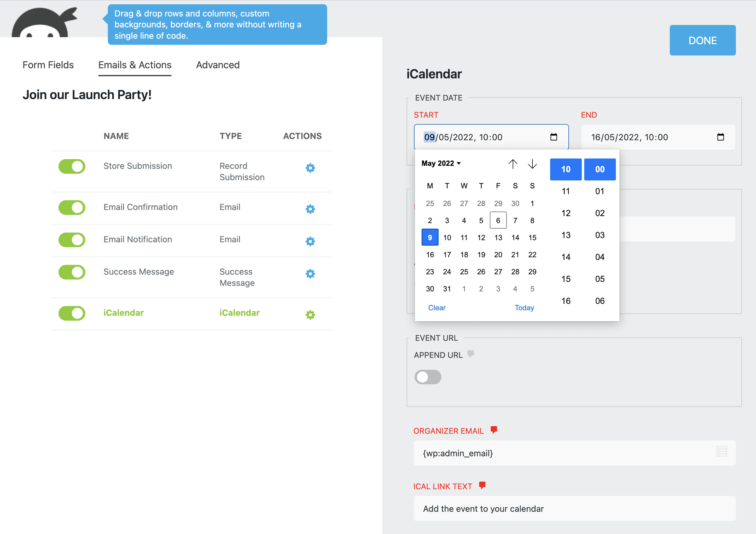Click the Today link in calendar
Image resolution: width=756 pixels, height=534 pixels.
(524, 308)
